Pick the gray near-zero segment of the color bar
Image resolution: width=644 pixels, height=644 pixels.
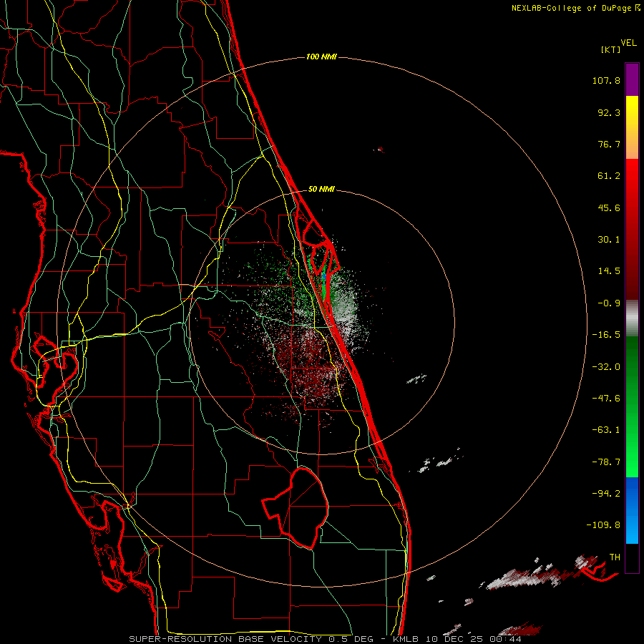click(x=632, y=318)
